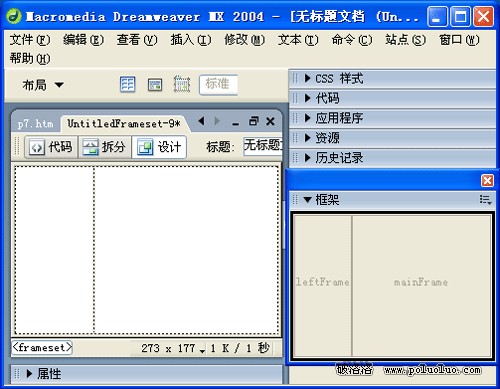
Task: Open the 布局 insert bar dropdown
Action: [43, 85]
